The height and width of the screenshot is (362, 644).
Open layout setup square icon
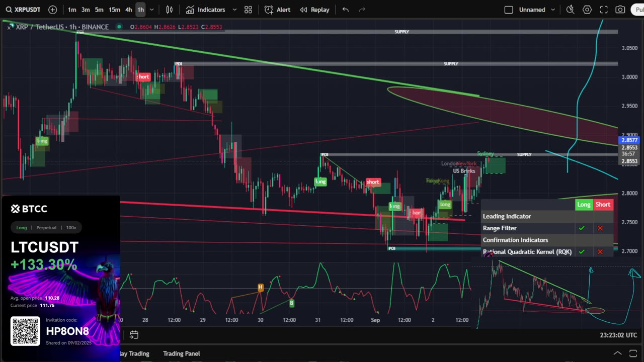[x=509, y=10]
